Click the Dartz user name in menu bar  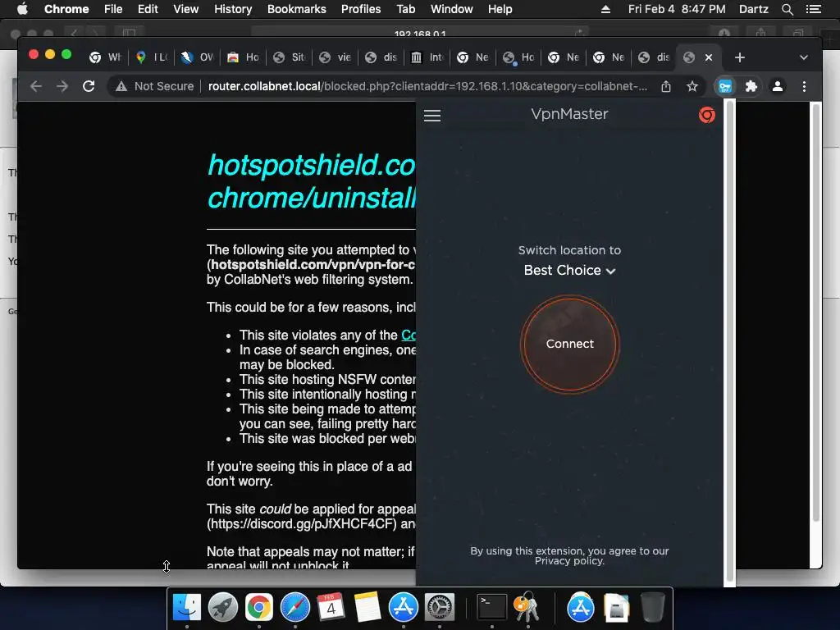tap(754, 9)
